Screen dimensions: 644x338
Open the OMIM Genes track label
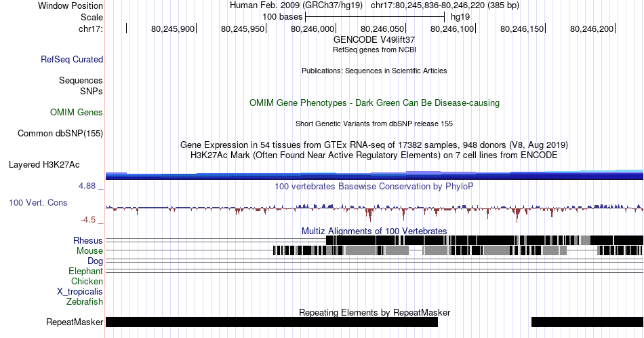tap(77, 112)
